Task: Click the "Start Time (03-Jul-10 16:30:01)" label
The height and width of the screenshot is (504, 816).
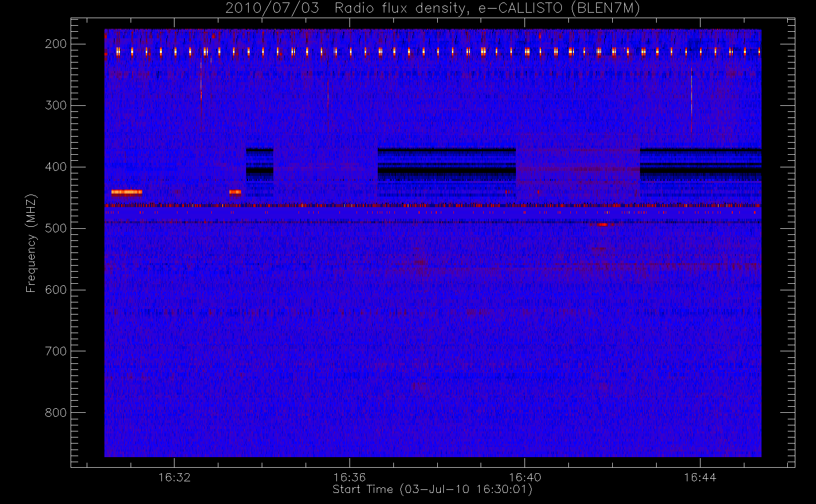Action: click(x=432, y=489)
